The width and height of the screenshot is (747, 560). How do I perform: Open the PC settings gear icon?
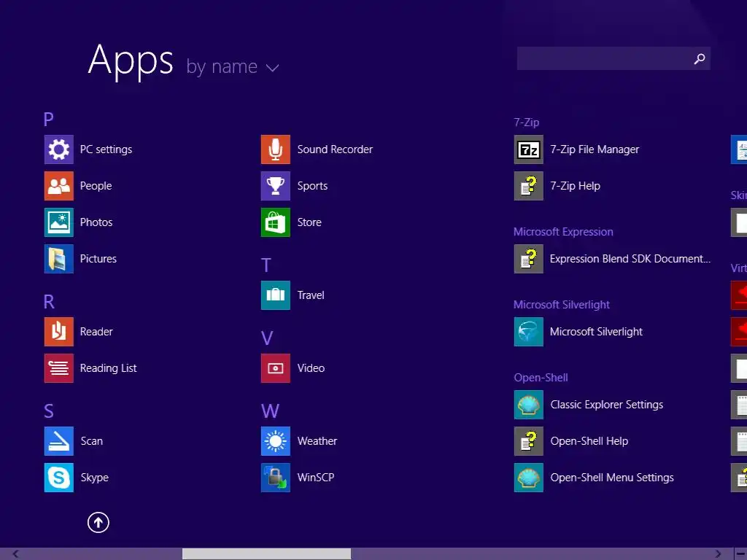point(58,149)
